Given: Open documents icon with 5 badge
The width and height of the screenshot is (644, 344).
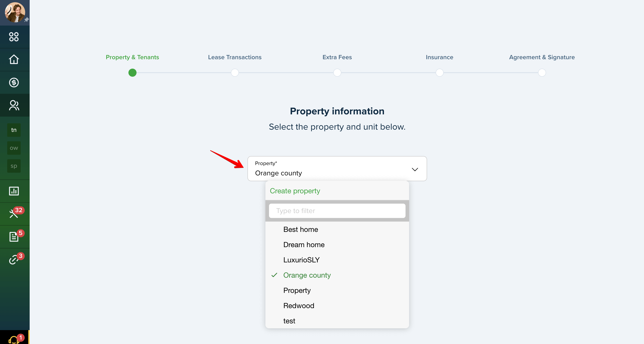Looking at the screenshot, I should (14, 237).
